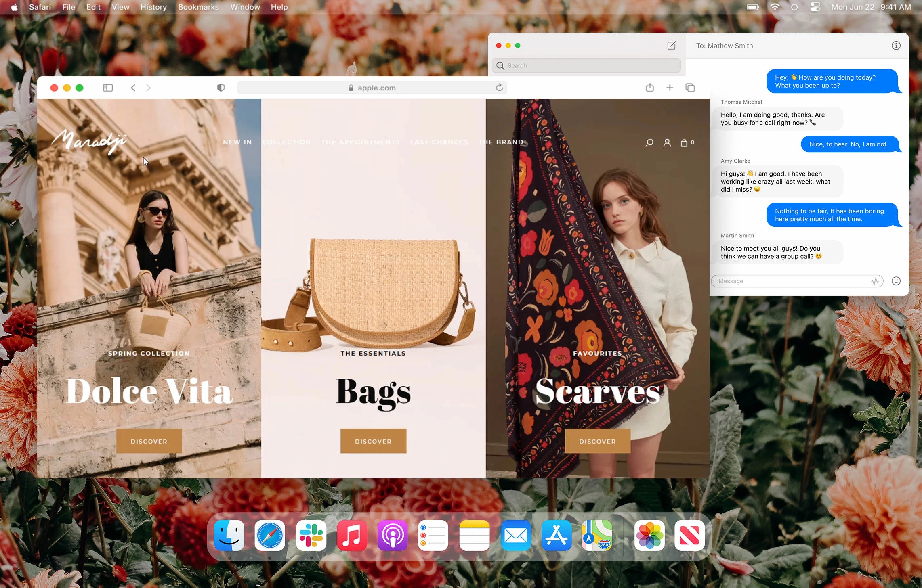Show tab overview icon in Safari
Screen dimensions: 922x588
690,88
